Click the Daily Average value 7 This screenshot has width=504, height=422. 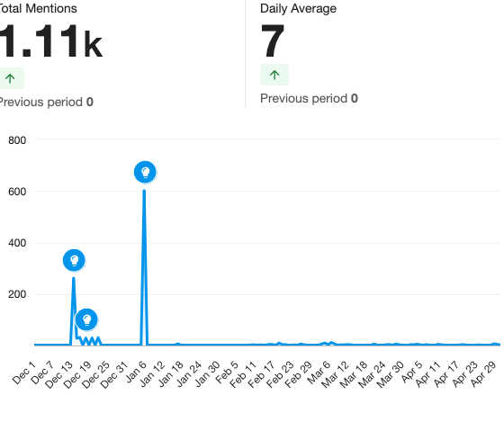point(272,40)
